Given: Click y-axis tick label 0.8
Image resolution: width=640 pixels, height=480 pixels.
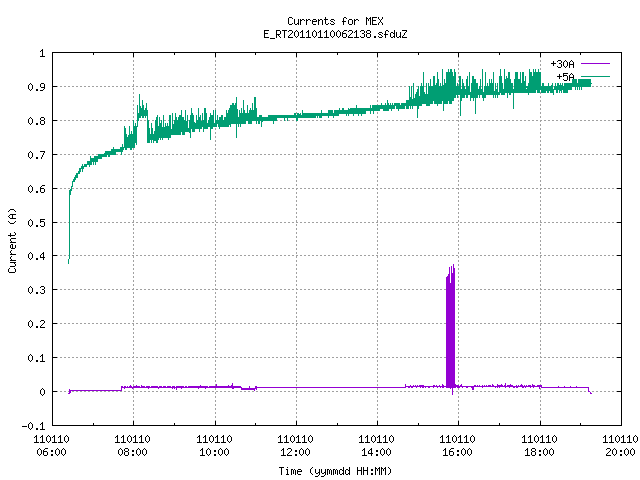Looking at the screenshot, I should click(x=36, y=121).
